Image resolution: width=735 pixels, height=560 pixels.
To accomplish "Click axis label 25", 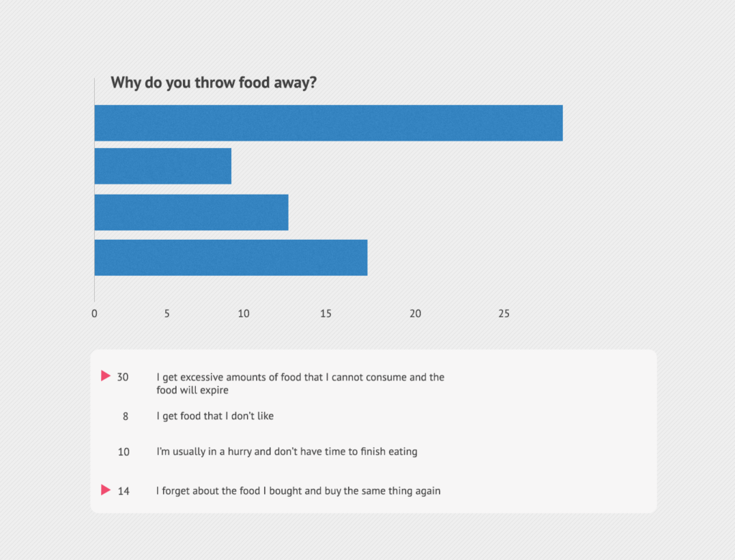I will tap(504, 314).
